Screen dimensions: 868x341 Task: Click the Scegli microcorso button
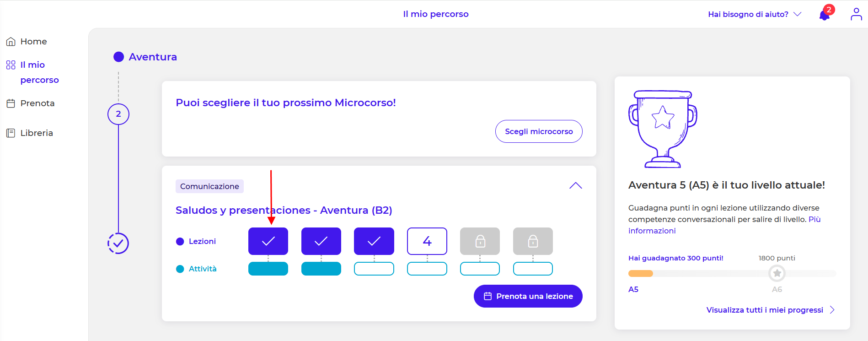click(538, 131)
